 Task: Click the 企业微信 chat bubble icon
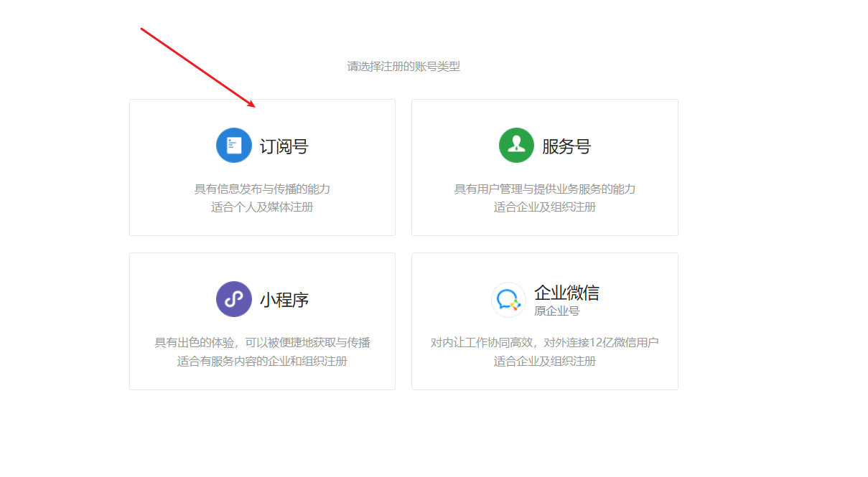point(508,300)
